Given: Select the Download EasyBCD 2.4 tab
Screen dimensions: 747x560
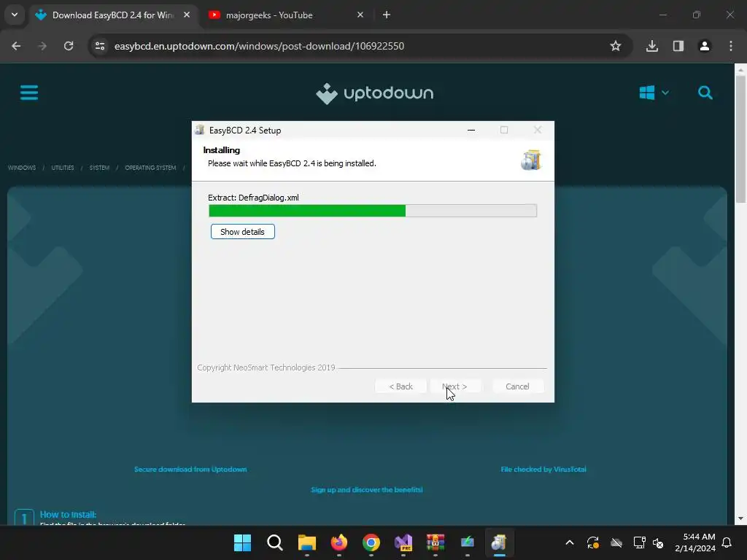Looking at the screenshot, I should pos(113,15).
